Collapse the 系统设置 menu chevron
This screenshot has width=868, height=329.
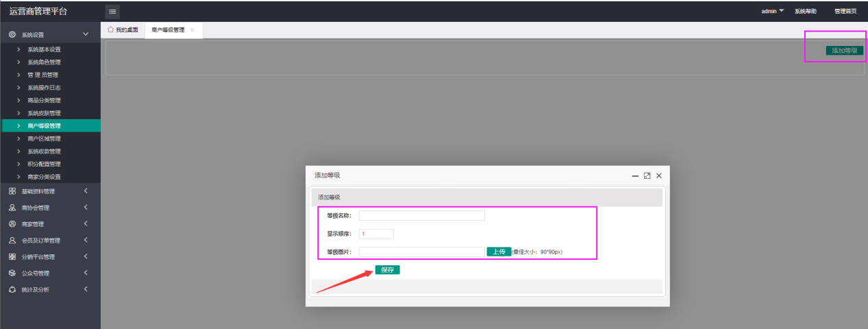coord(86,34)
